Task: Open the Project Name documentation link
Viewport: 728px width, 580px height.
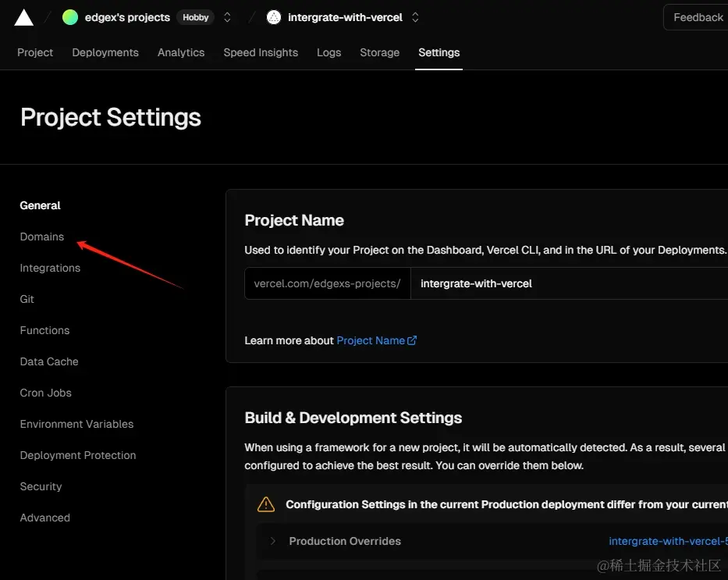Action: tap(371, 340)
